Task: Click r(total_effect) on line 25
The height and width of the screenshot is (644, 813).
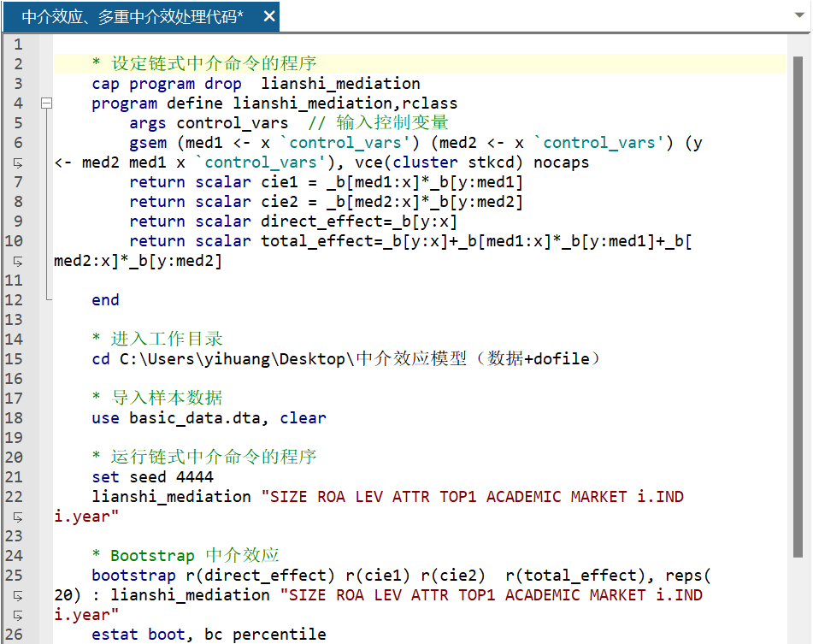Action: click(x=575, y=575)
